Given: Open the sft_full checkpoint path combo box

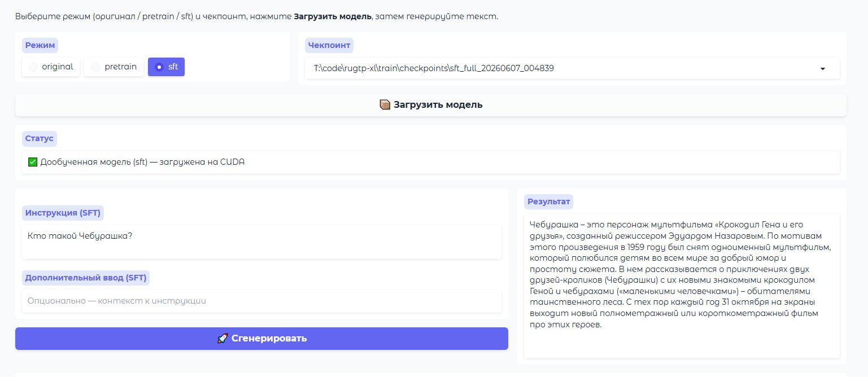Looking at the screenshot, I should point(572,68).
